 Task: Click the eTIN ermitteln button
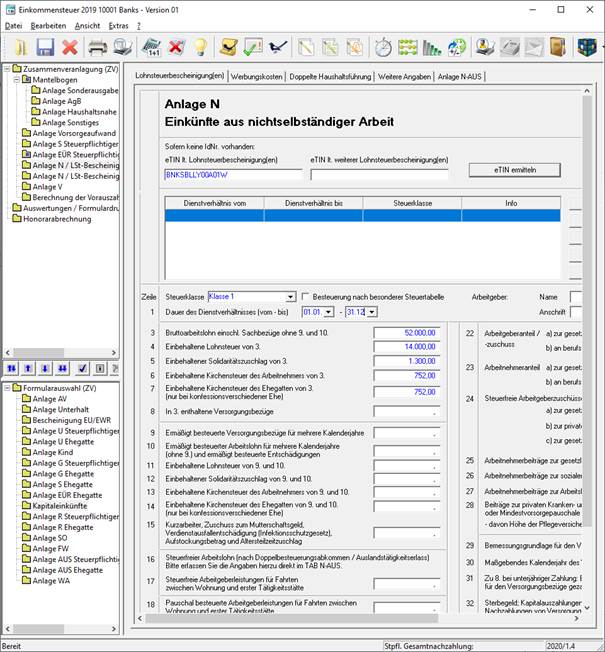[515, 170]
